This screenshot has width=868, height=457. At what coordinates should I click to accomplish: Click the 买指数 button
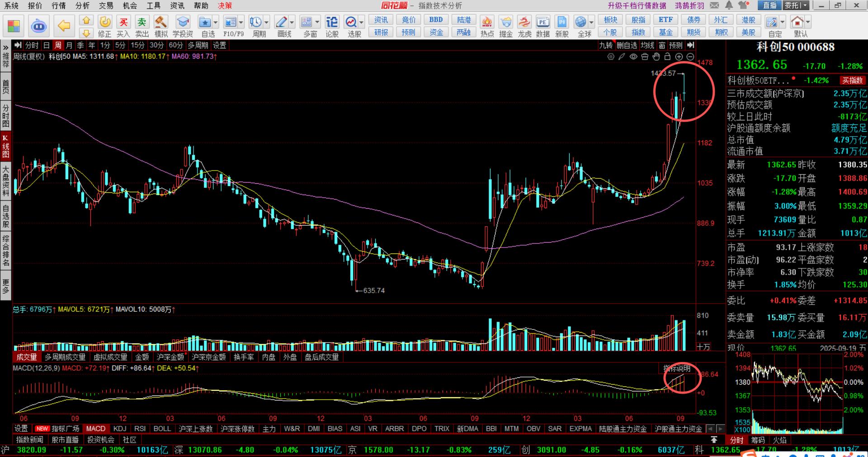pyautogui.click(x=852, y=81)
